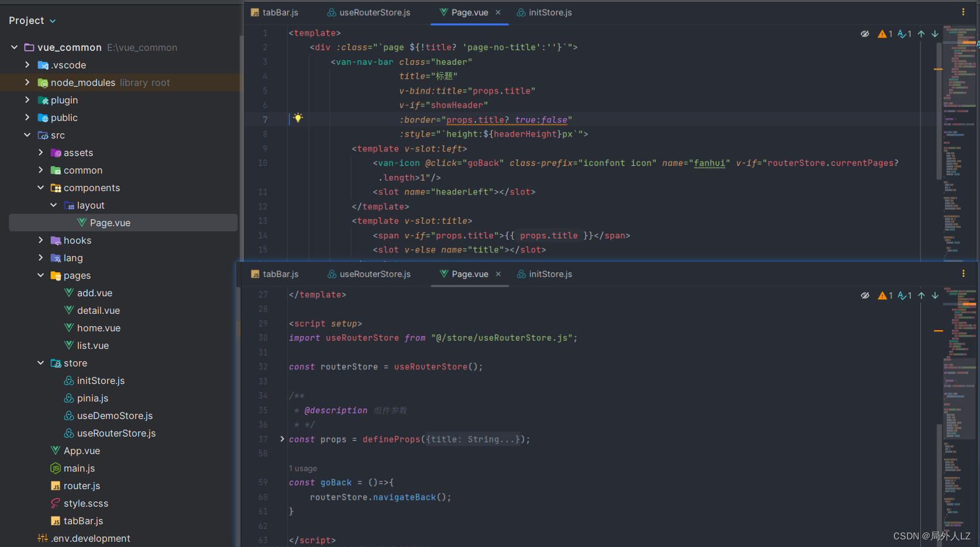Open list.vue file icon
The width and height of the screenshot is (980, 547).
69,345
